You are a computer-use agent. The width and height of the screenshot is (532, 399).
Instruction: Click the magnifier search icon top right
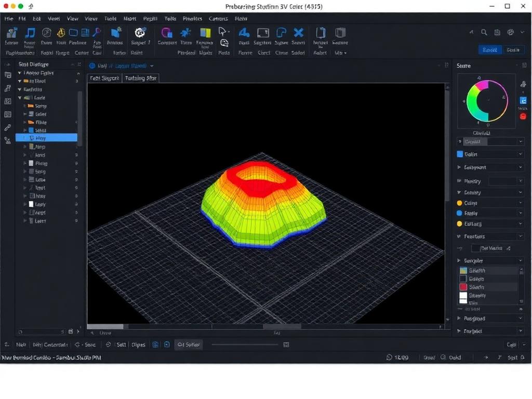click(x=484, y=32)
